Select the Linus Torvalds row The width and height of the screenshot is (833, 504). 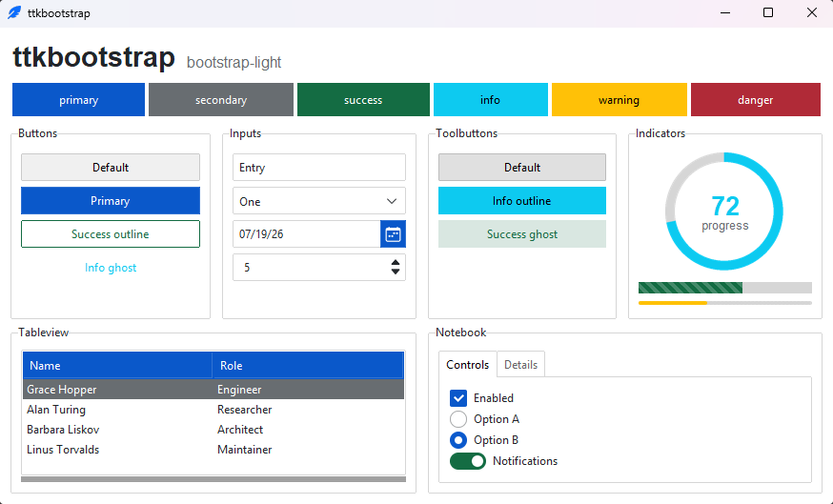(x=213, y=450)
